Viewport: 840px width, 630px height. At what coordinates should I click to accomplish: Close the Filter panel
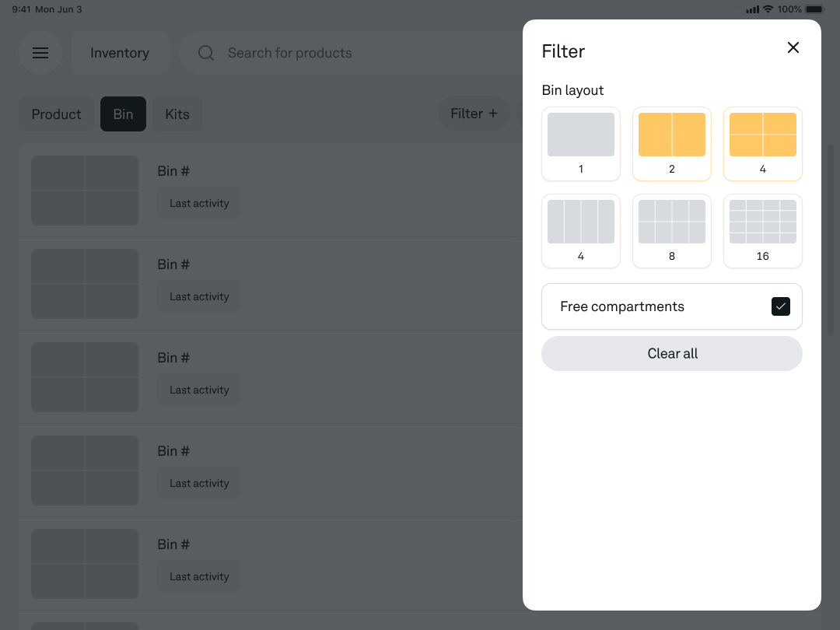[793, 47]
